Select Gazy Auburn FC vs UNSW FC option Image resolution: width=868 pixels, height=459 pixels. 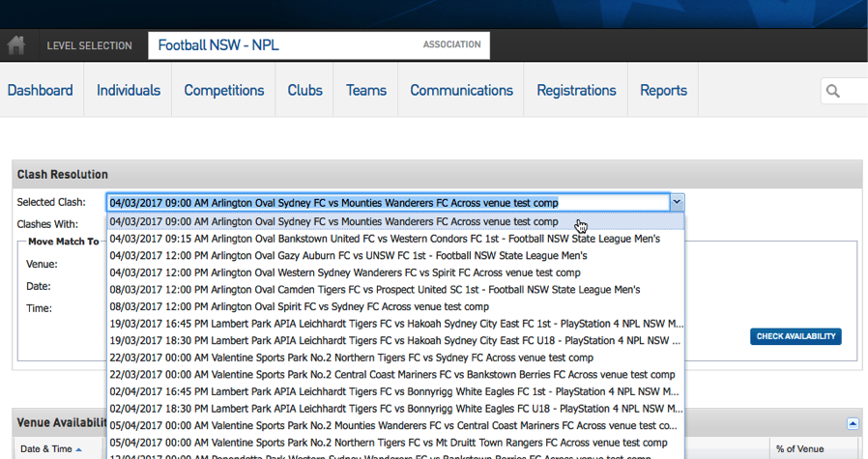(x=395, y=256)
